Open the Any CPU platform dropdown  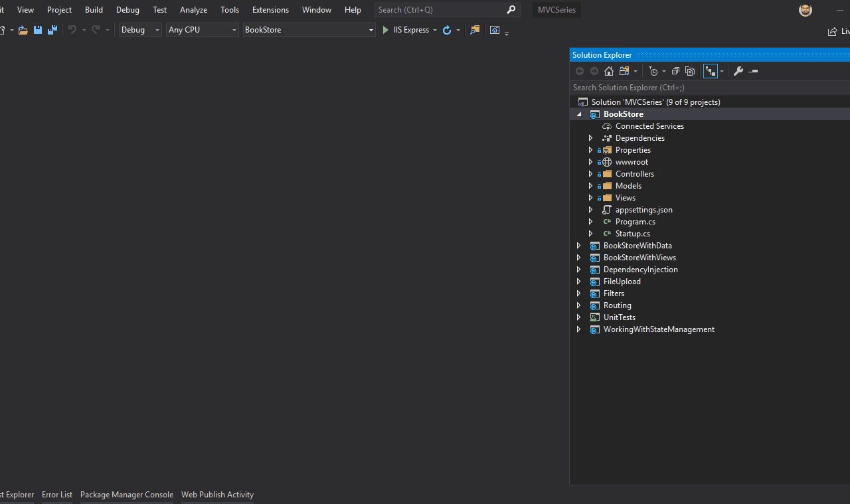[x=202, y=30]
